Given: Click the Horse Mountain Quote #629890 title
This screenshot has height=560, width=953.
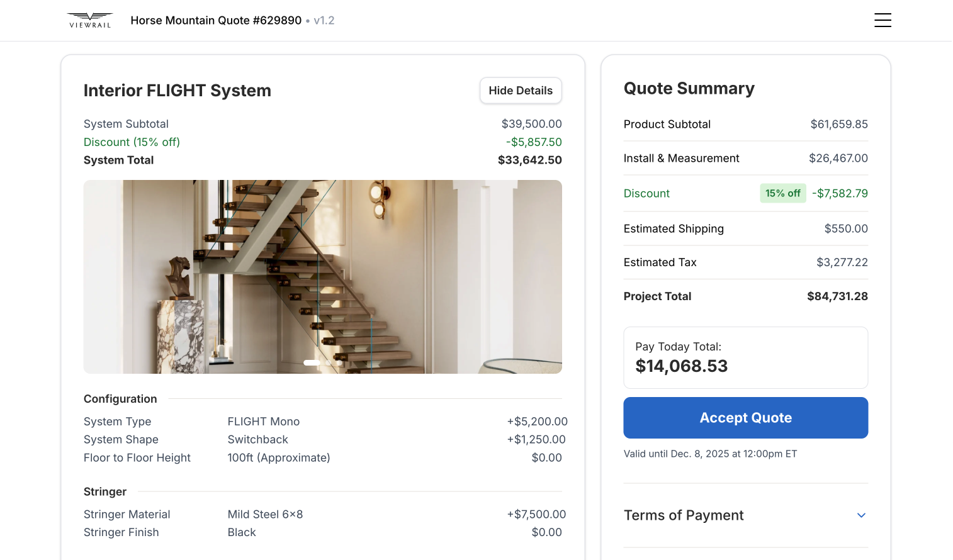Looking at the screenshot, I should point(215,20).
